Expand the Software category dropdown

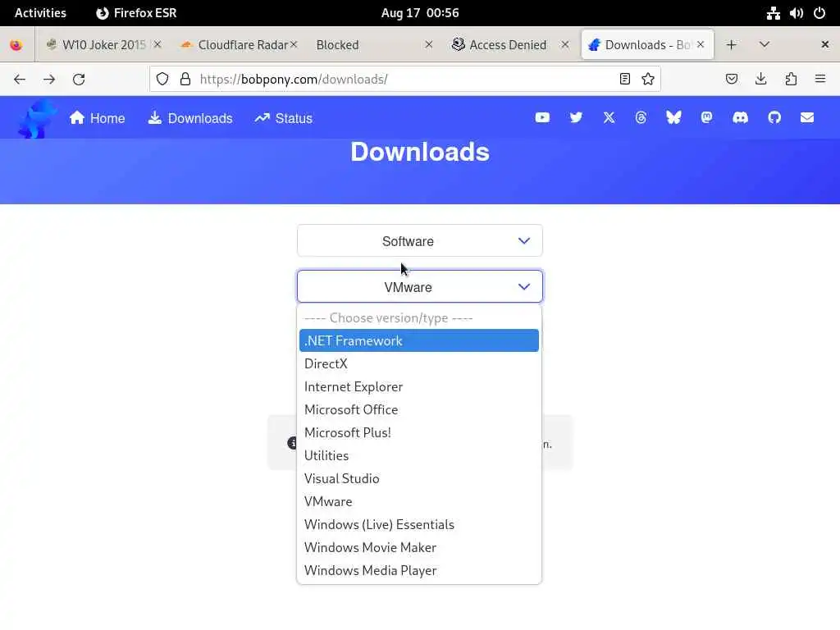click(420, 240)
